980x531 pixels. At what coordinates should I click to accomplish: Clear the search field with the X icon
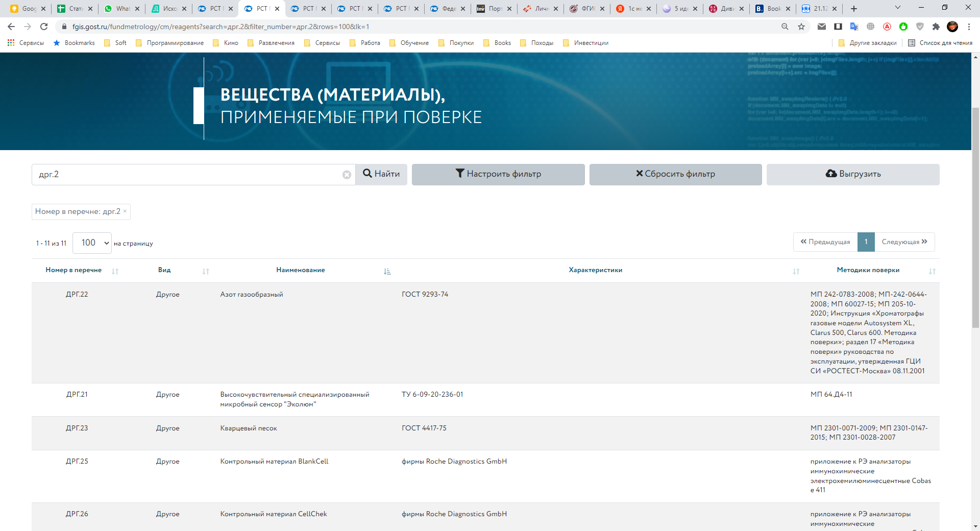coord(347,175)
